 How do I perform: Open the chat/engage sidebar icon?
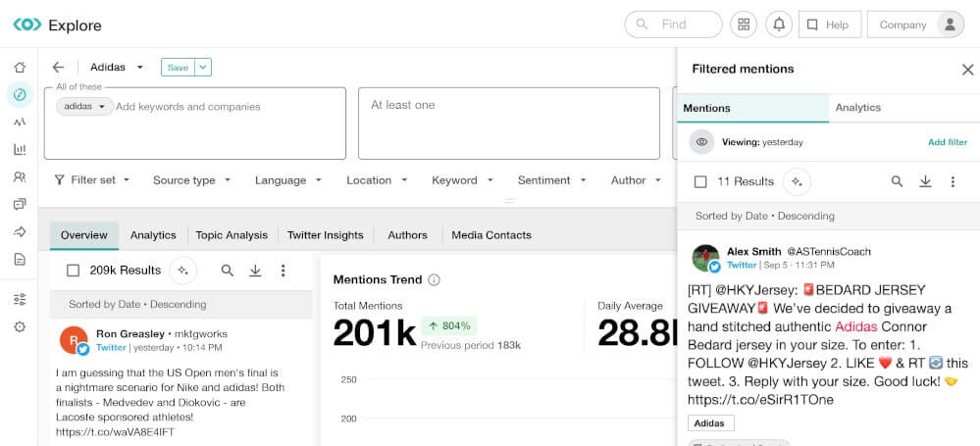point(20,204)
